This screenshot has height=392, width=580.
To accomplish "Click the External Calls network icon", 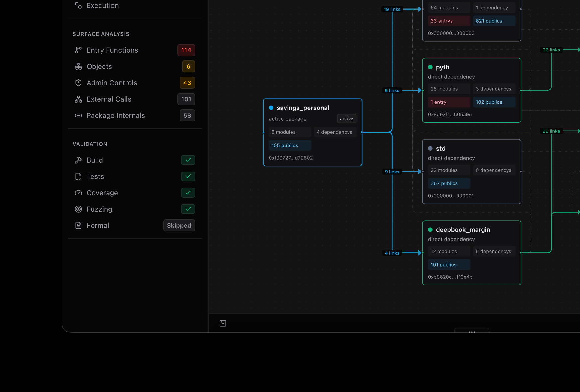I will 78,99.
